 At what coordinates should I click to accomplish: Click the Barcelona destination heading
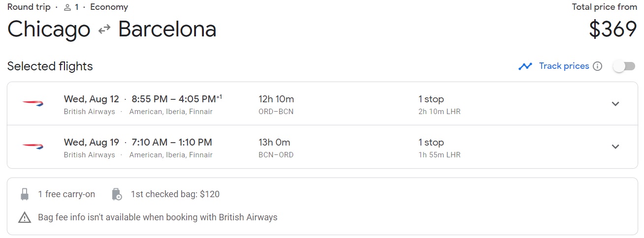167,30
